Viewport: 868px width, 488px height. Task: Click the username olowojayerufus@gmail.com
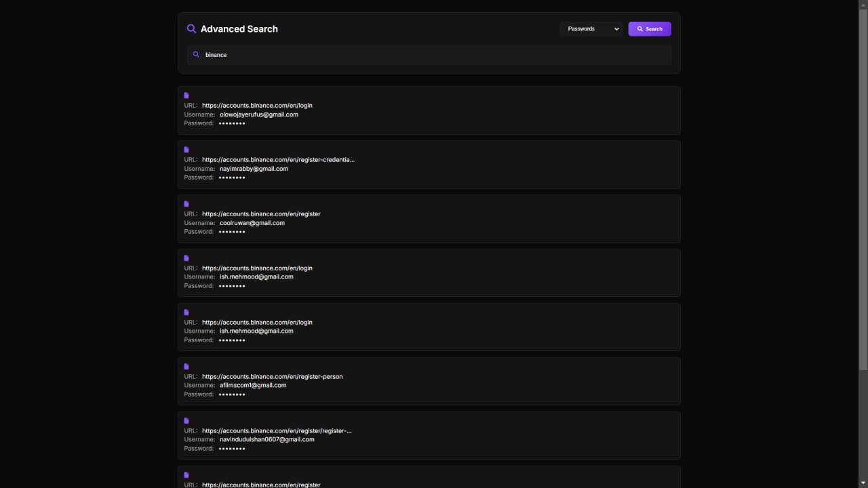click(x=259, y=115)
